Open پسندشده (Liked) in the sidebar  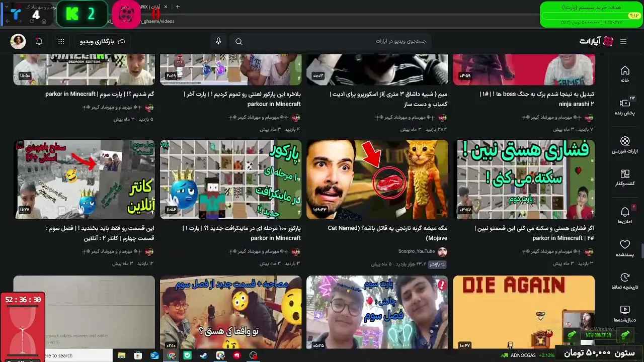click(625, 248)
